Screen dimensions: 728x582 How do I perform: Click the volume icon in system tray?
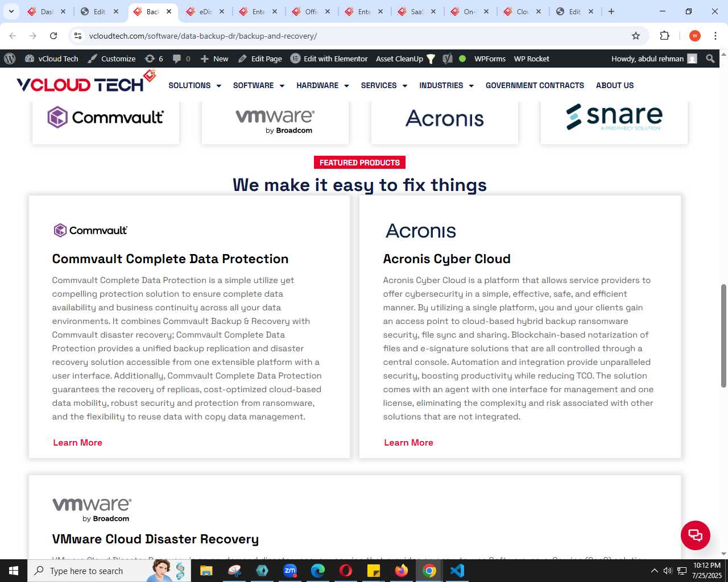(668, 571)
